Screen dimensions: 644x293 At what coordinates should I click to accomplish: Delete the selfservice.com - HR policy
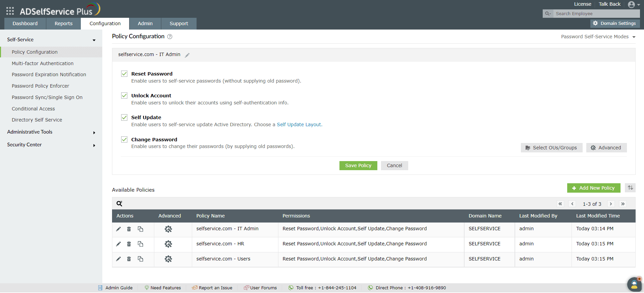pyautogui.click(x=129, y=244)
